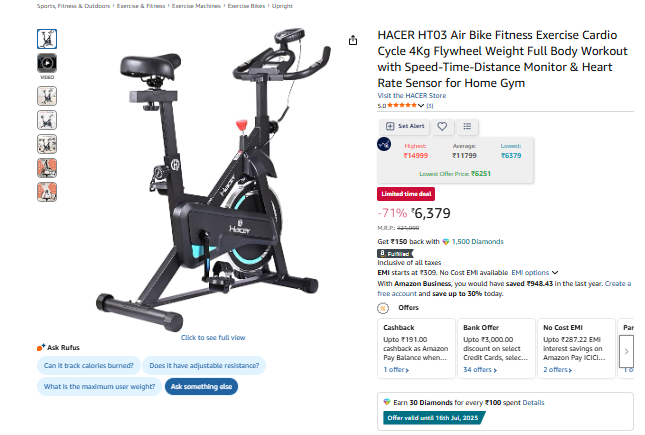Open the price tracker round logo icon
The height and width of the screenshot is (435, 645).
tap(384, 144)
